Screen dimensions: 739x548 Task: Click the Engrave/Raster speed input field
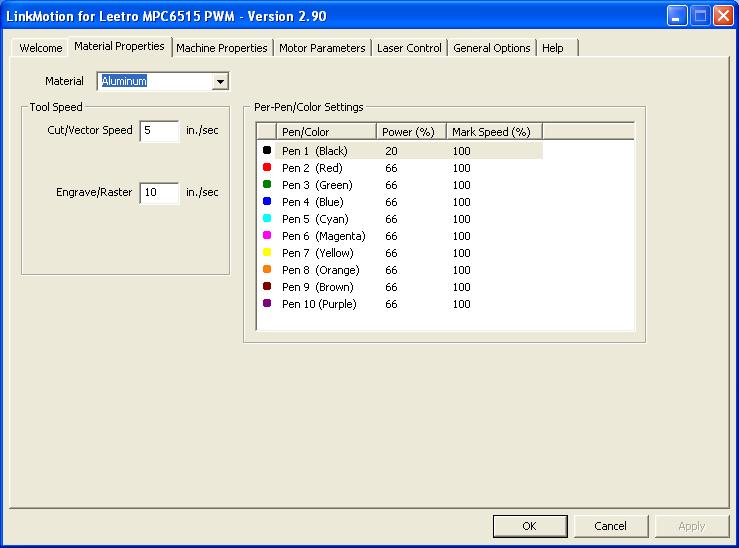click(159, 193)
